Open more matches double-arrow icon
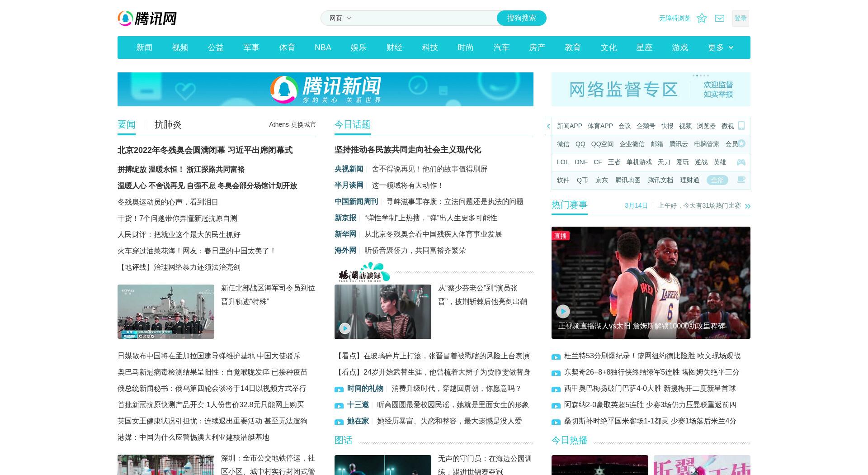Image resolution: width=868 pixels, height=475 pixels. pyautogui.click(x=748, y=206)
